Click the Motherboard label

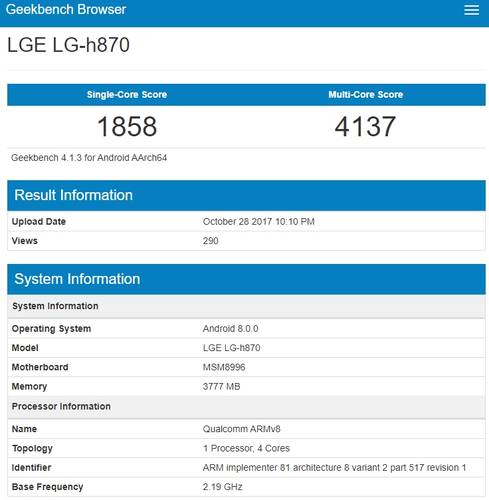click(x=40, y=367)
